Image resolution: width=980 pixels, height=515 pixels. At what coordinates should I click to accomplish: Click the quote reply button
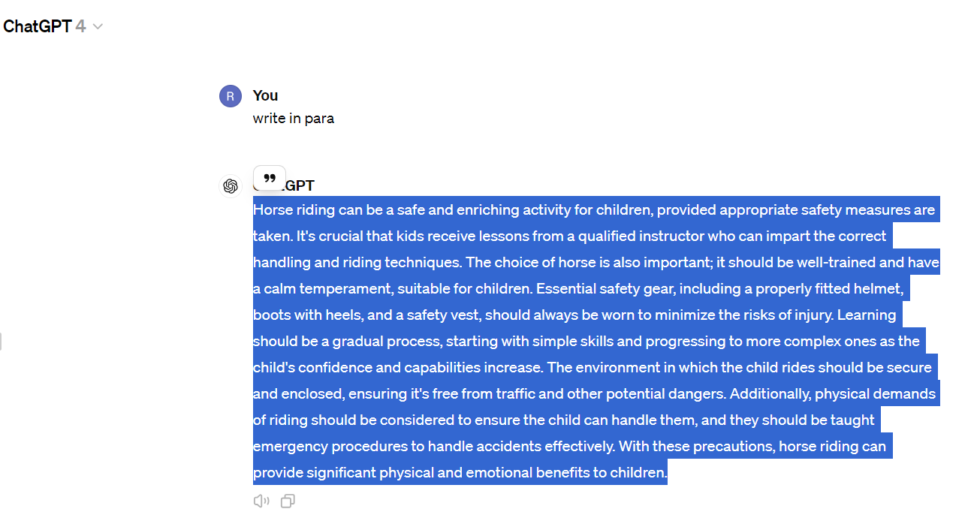pyautogui.click(x=270, y=178)
